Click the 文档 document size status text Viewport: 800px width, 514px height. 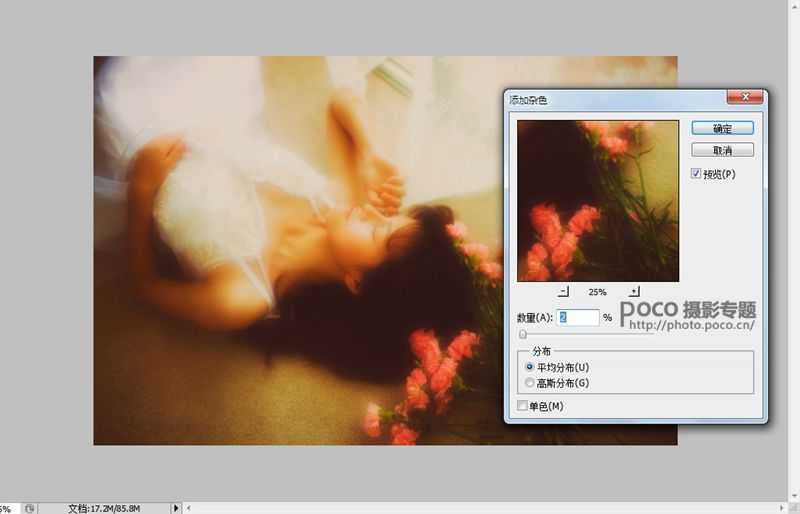tap(104, 508)
